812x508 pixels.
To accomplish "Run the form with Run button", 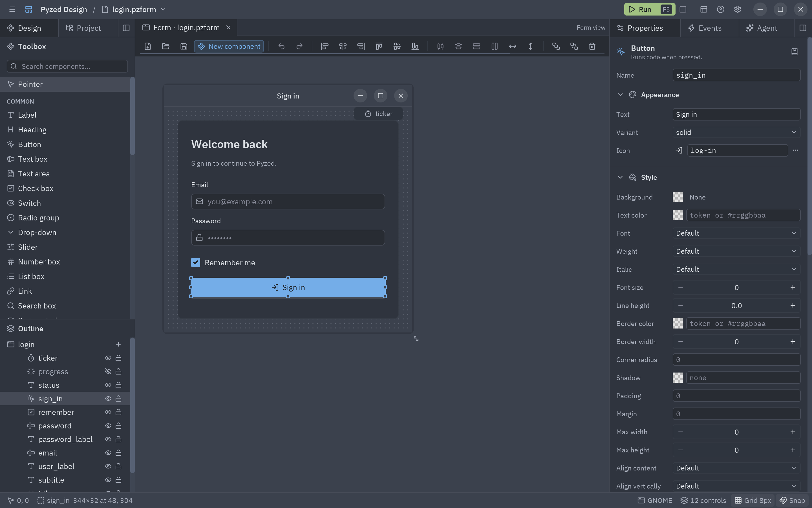I will coord(650,9).
